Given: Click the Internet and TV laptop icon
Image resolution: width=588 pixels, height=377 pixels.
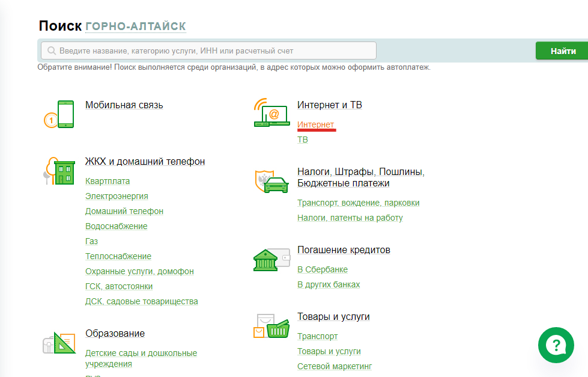Looking at the screenshot, I should (x=271, y=112).
